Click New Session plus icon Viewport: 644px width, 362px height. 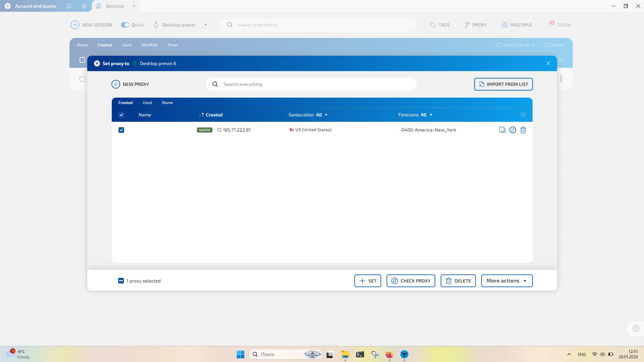click(x=75, y=25)
